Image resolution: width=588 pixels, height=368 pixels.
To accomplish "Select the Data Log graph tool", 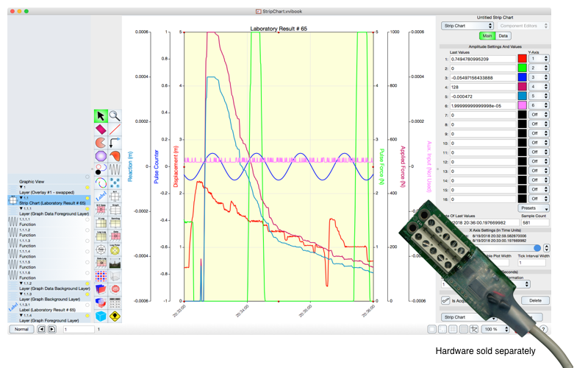I will point(101,263).
